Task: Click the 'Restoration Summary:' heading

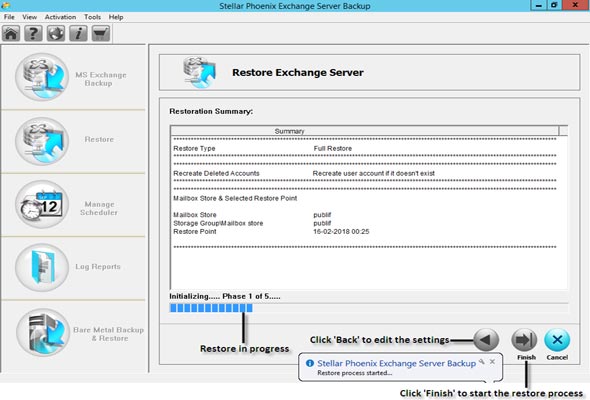Action: [x=211, y=111]
